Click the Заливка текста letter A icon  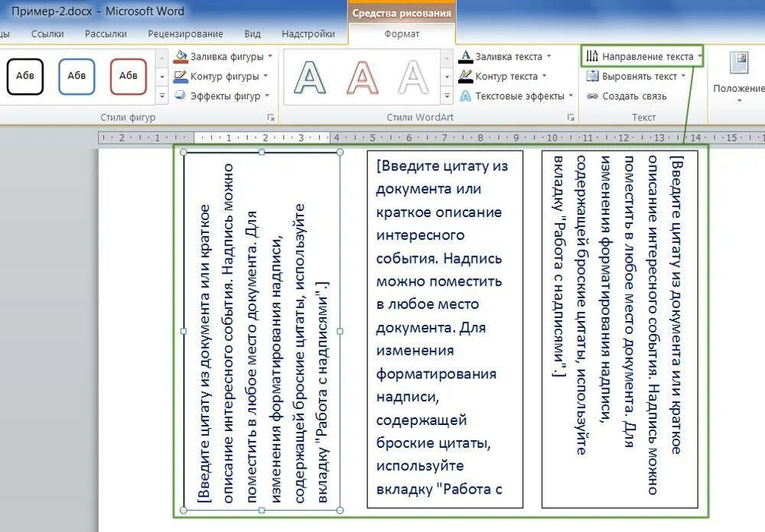pyautogui.click(x=465, y=56)
